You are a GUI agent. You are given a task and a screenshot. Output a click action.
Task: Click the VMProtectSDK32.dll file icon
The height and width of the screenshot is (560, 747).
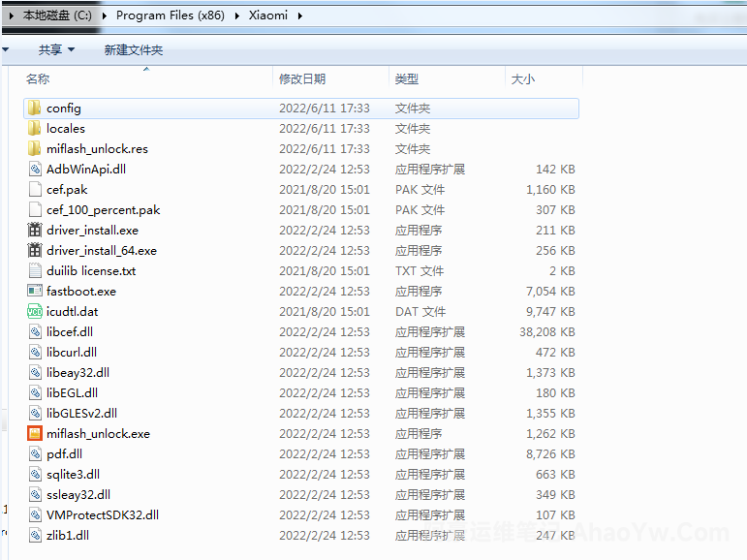pyautogui.click(x=35, y=514)
